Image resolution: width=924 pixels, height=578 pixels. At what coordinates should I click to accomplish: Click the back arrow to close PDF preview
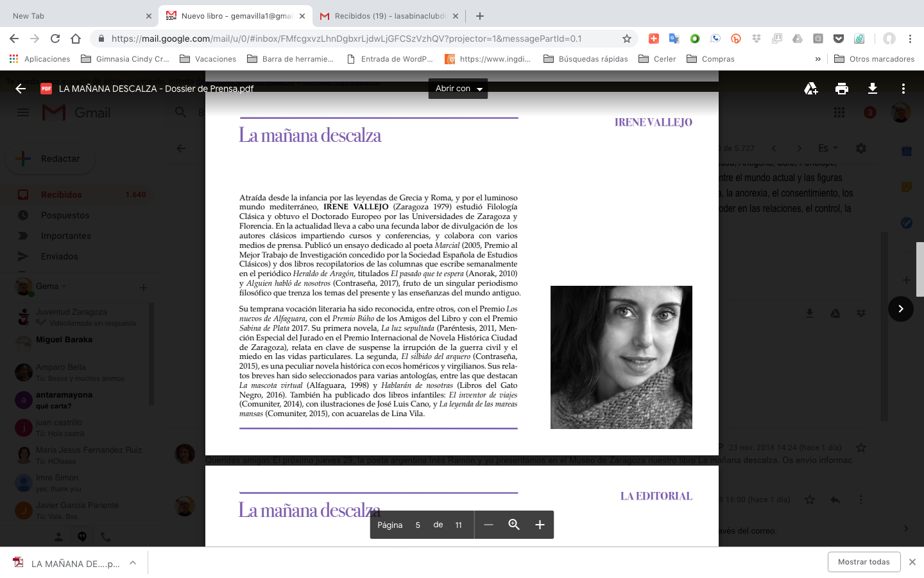[x=21, y=89]
